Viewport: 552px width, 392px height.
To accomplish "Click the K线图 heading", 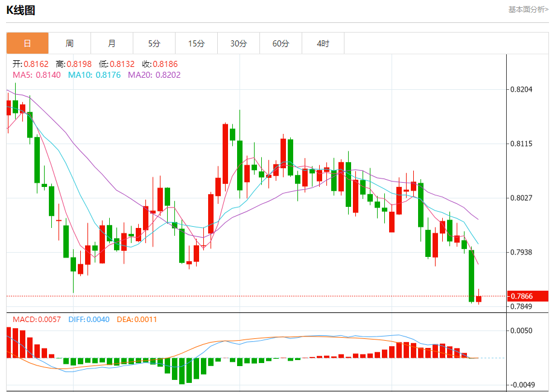I will point(21,10).
